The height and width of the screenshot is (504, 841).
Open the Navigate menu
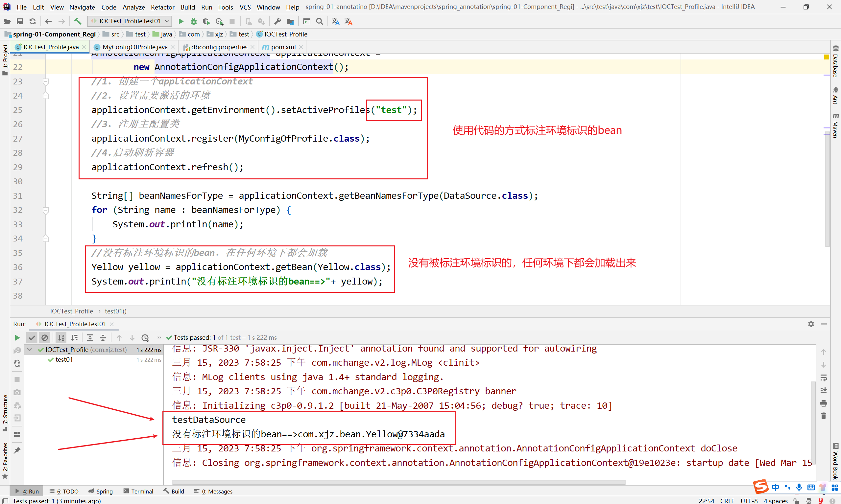coord(82,7)
